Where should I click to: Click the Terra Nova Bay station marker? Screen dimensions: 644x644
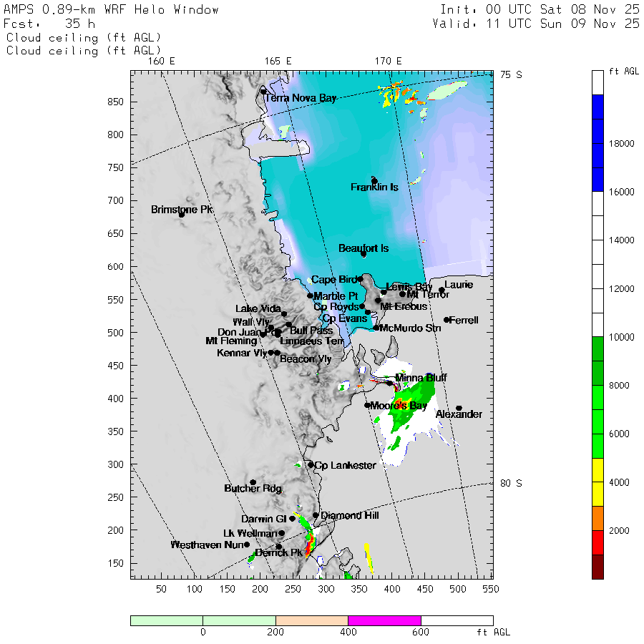[x=263, y=92]
